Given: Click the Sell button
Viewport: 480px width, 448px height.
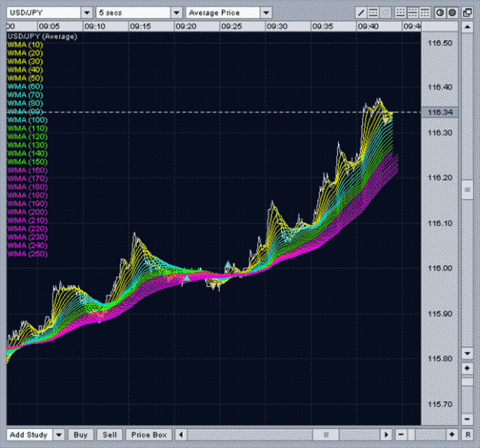Looking at the screenshot, I should (x=110, y=435).
